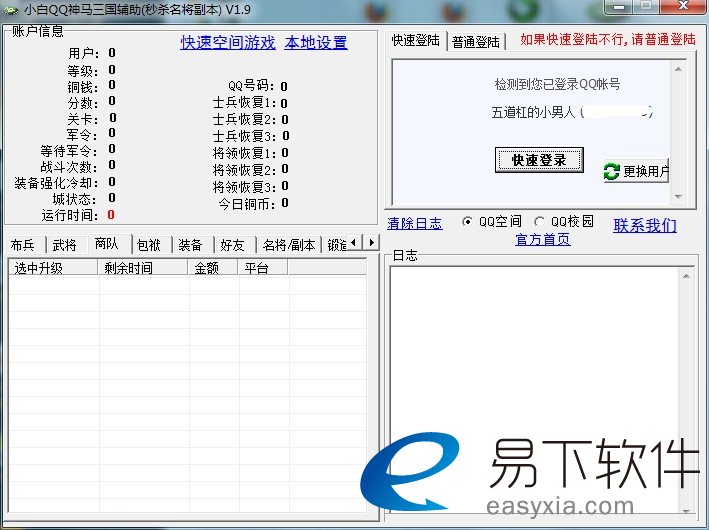Open the 本地设置 link
709x530 pixels.
[316, 43]
